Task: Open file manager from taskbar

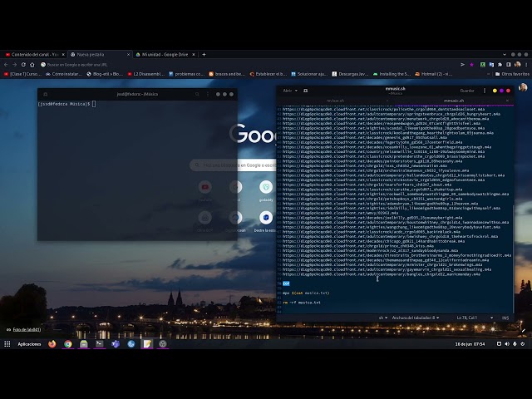Action: coord(83,344)
